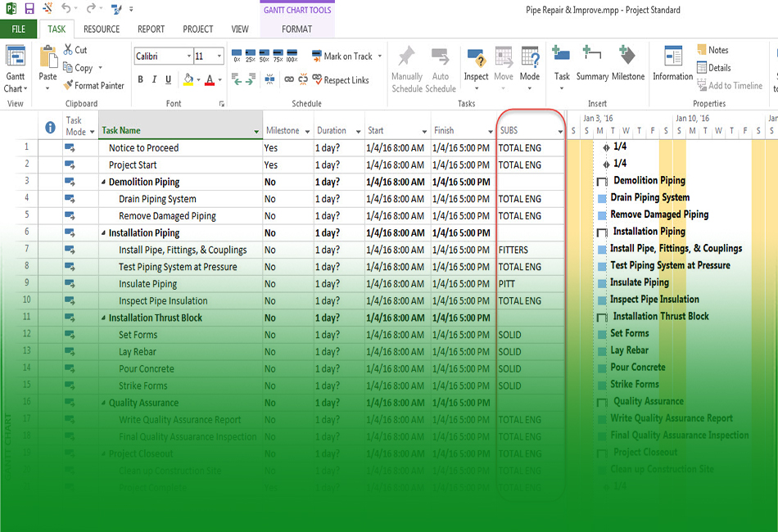Viewport: 778px width, 532px height.
Task: Open the font size dropdown
Action: 219,56
